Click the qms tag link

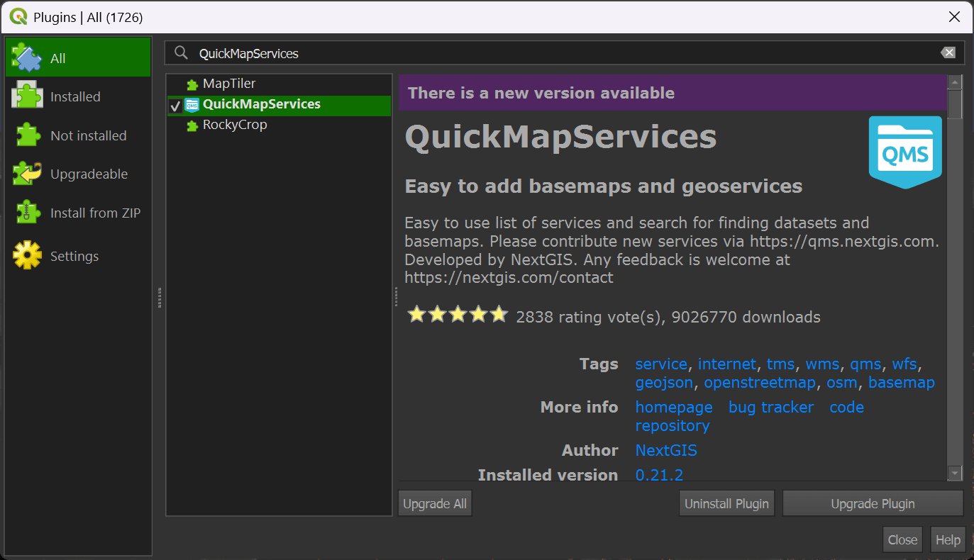[x=865, y=364]
